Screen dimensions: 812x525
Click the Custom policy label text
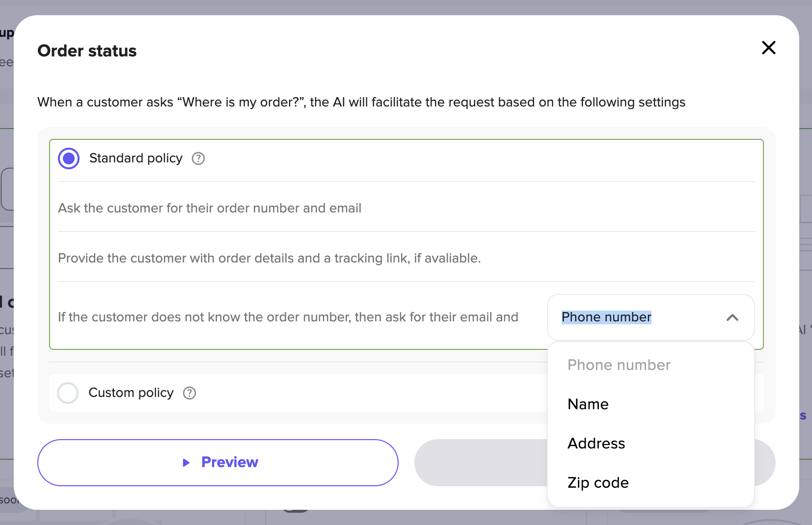click(x=131, y=393)
